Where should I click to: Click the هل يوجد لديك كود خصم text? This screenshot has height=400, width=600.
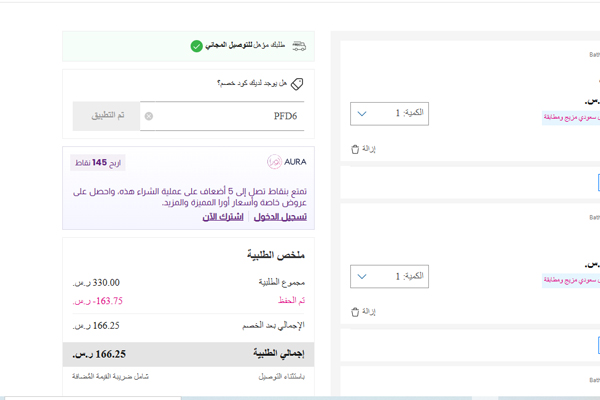click(x=252, y=83)
